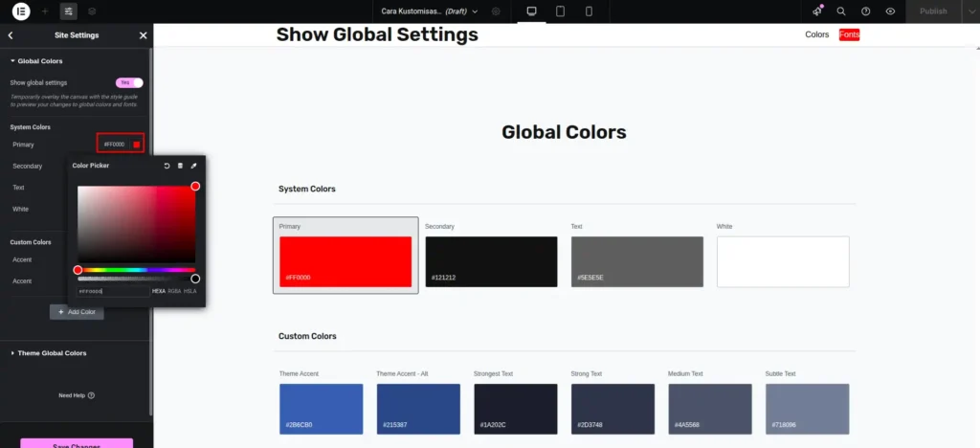Select the White swatch in style guide
980x448 pixels.
point(783,261)
